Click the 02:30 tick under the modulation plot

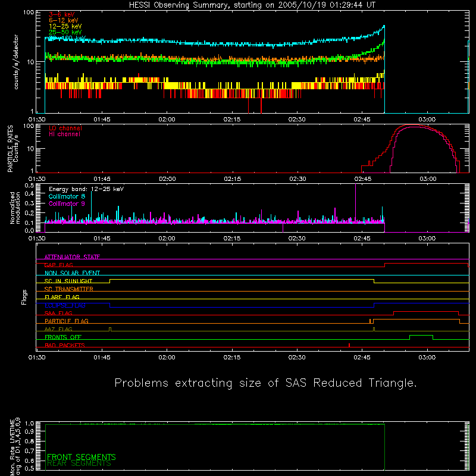(297, 239)
